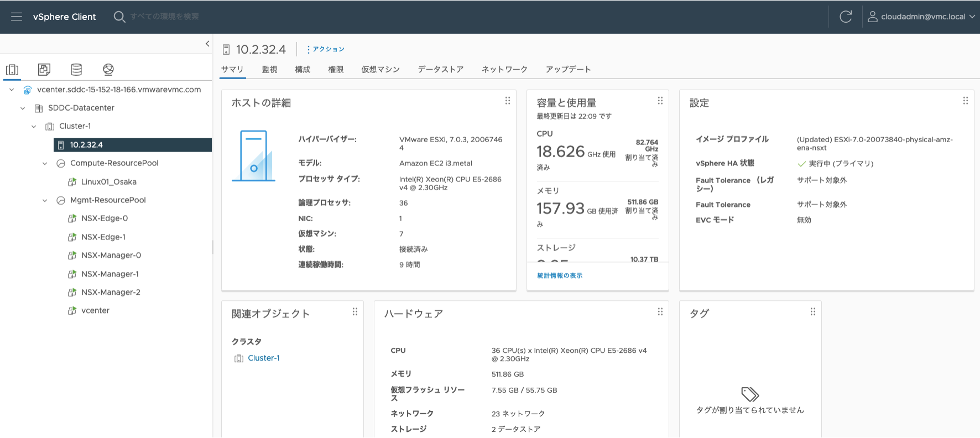Screen dimensions: 980x438
Task: Click 7.55 GB / 55.75 GB value
Action: (x=524, y=390)
